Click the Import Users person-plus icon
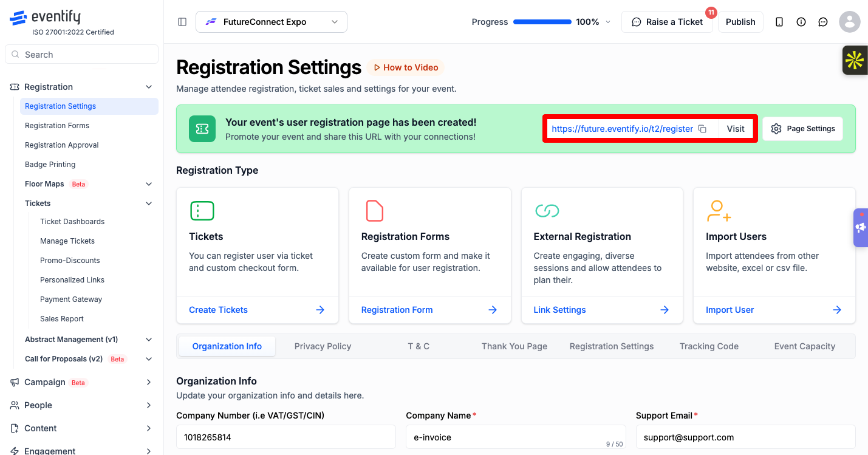Viewport: 868px width, 455px height. tap(719, 211)
